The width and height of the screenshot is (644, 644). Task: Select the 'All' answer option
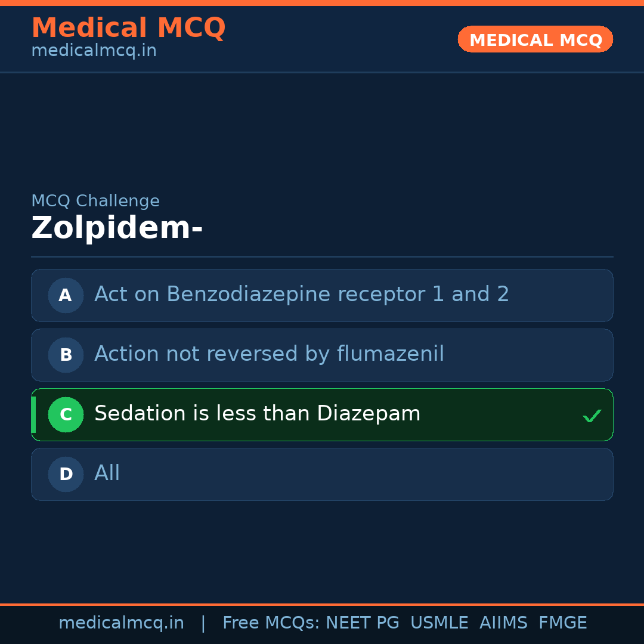point(107,473)
